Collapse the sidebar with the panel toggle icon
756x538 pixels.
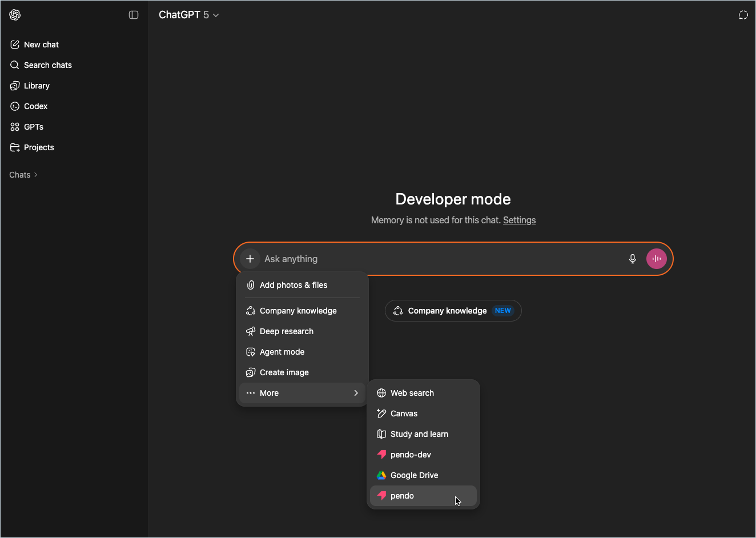134,15
